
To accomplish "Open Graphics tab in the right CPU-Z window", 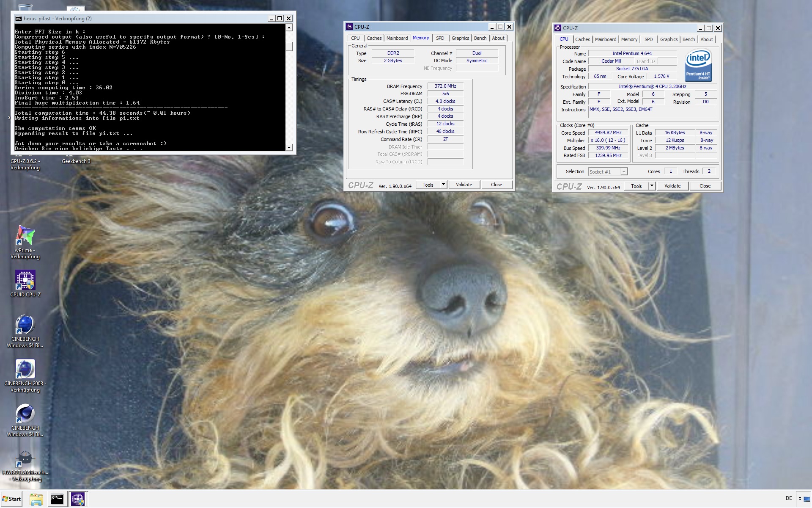I will pos(669,39).
